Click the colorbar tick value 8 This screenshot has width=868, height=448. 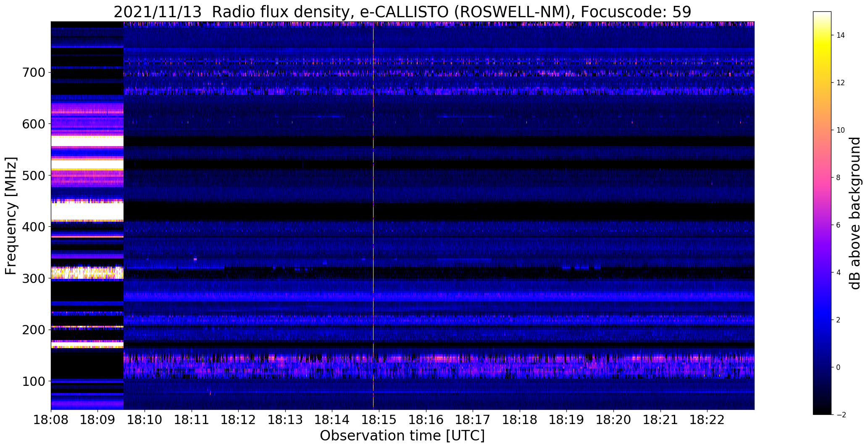click(839, 178)
